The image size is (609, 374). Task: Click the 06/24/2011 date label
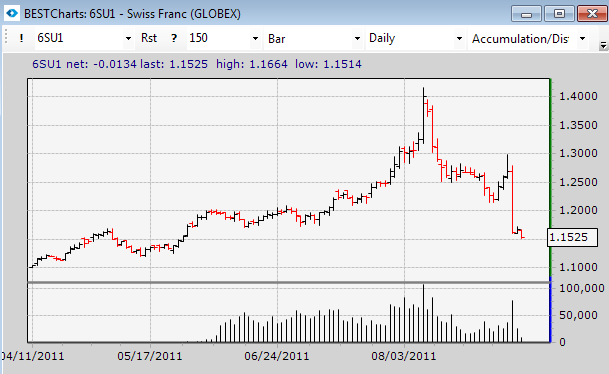coord(277,356)
